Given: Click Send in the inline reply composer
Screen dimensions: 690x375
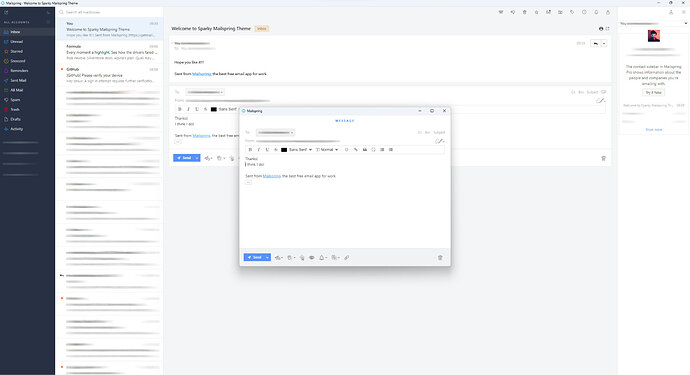Looking at the screenshot, I should point(184,158).
